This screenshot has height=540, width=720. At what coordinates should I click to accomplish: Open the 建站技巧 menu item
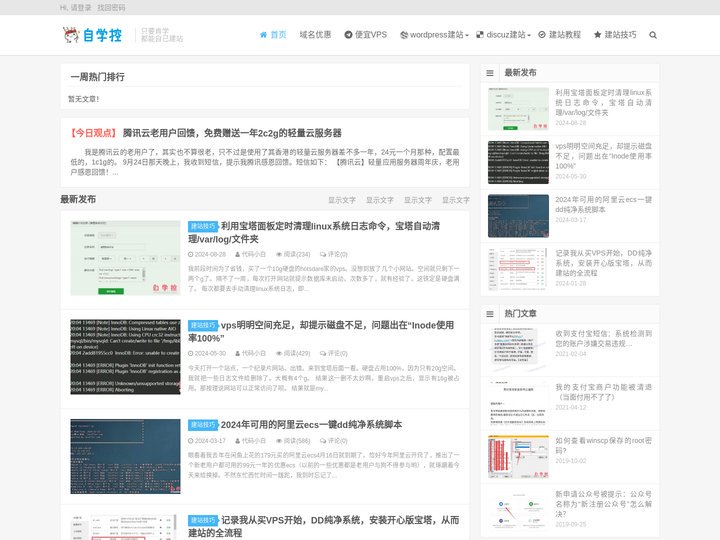[x=615, y=35]
